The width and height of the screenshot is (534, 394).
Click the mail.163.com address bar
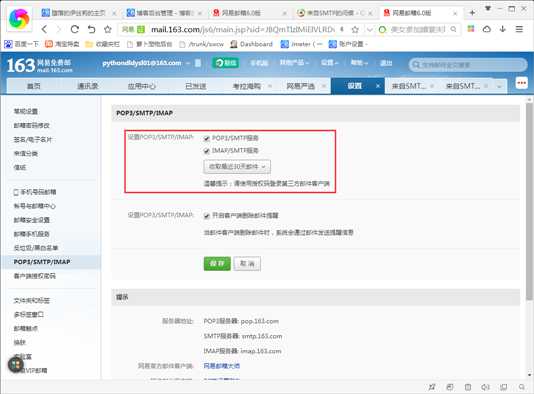[x=242, y=30]
